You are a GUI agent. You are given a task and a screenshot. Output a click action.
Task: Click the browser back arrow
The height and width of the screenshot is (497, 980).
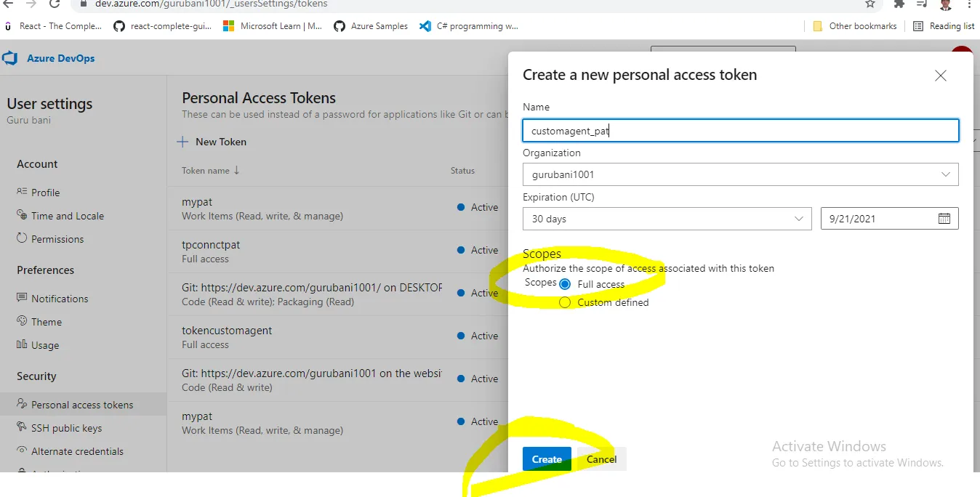coord(9,4)
